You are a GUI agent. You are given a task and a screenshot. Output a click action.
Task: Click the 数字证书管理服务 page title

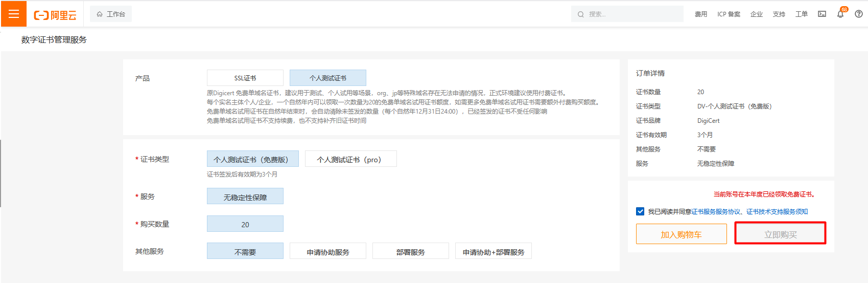tap(54, 39)
